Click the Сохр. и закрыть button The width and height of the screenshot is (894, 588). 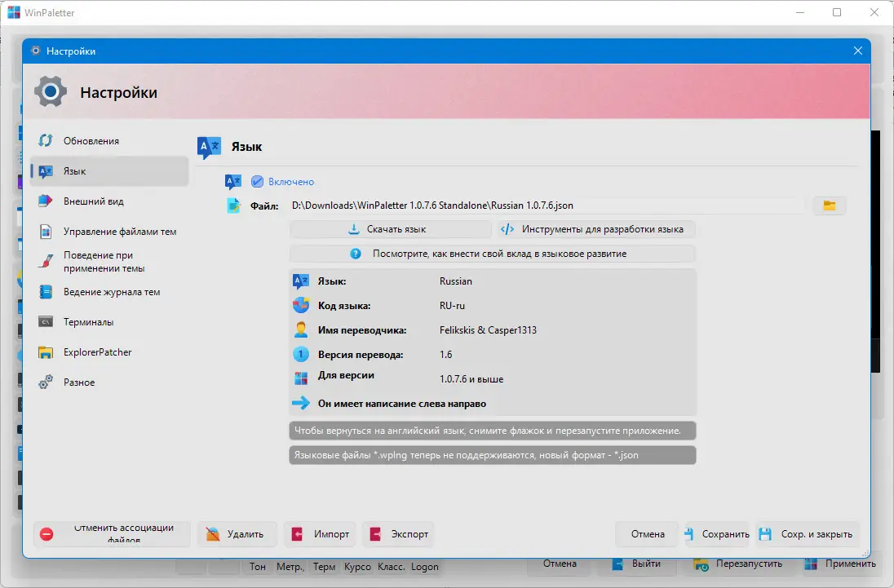pos(808,534)
